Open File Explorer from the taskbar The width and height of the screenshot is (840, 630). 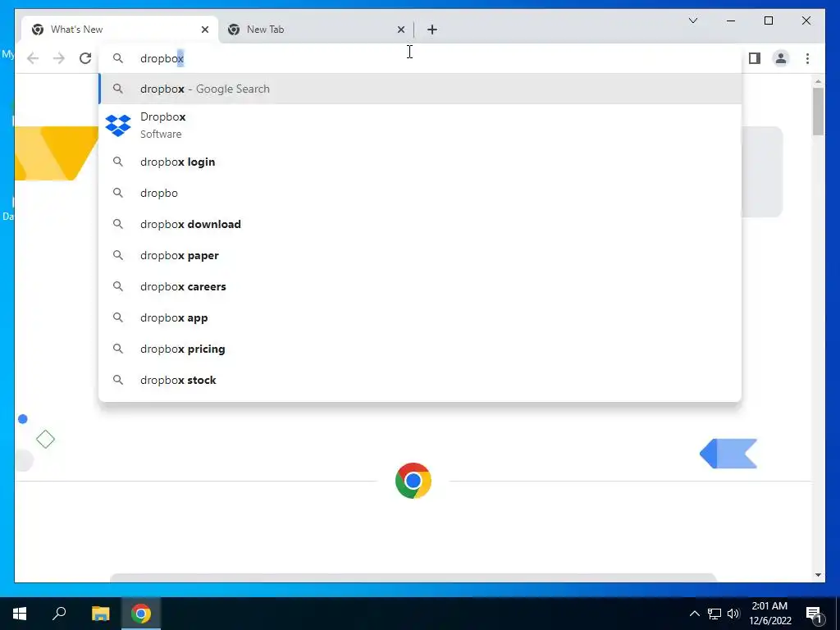(x=100, y=614)
